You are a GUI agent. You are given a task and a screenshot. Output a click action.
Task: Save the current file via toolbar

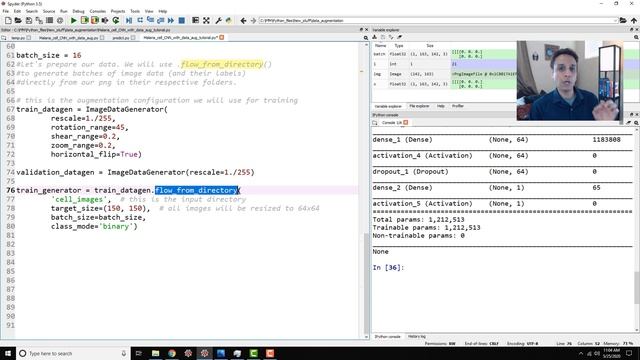point(29,20)
